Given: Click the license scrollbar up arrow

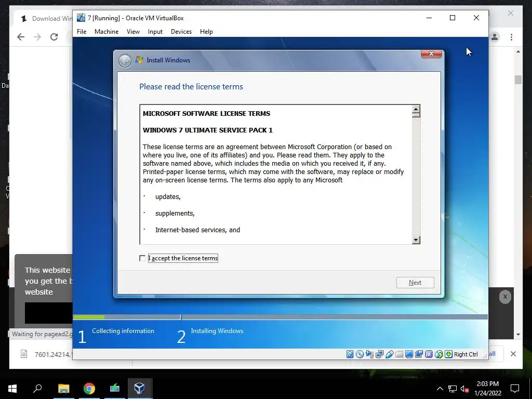Looking at the screenshot, I should pos(416,109).
